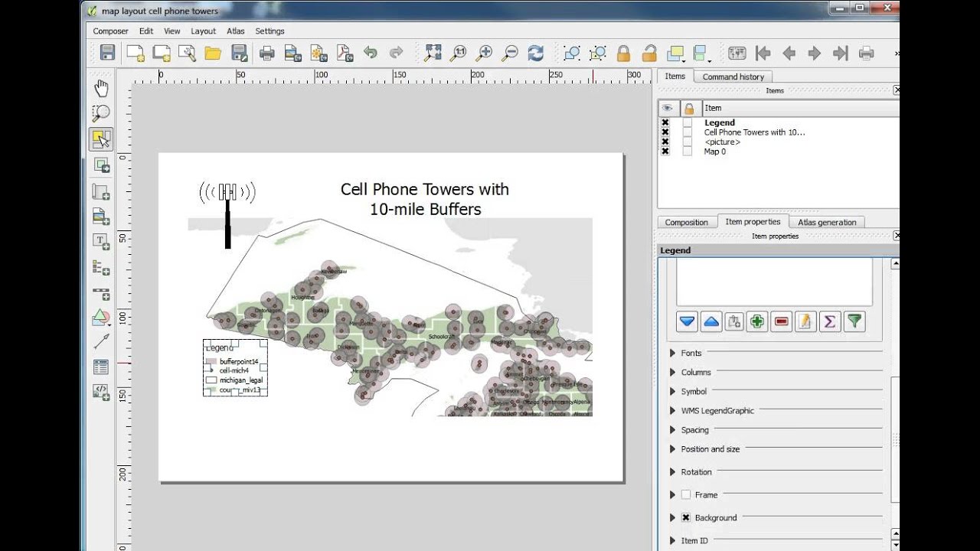Lock the selected items
980x551 pixels.
[623, 53]
